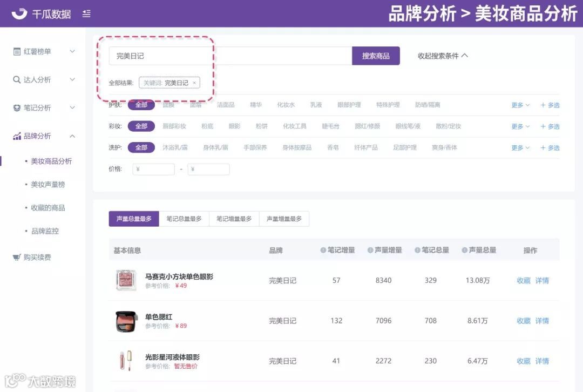The image size is (583, 392).
Task: Click the 单色腮红 product name
Action: click(159, 317)
